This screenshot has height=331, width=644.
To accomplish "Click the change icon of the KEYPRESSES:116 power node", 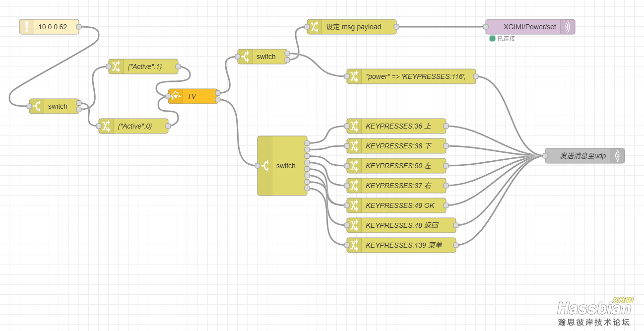I will pyautogui.click(x=354, y=76).
